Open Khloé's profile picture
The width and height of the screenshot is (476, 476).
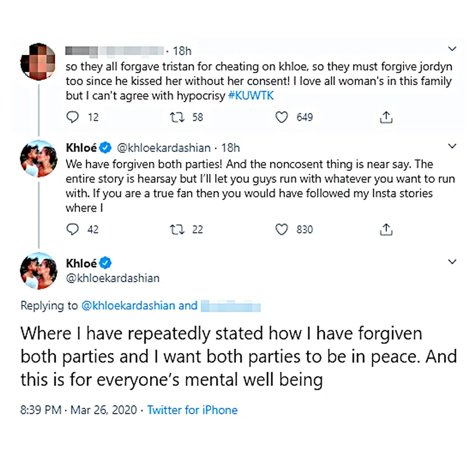pos(38,159)
